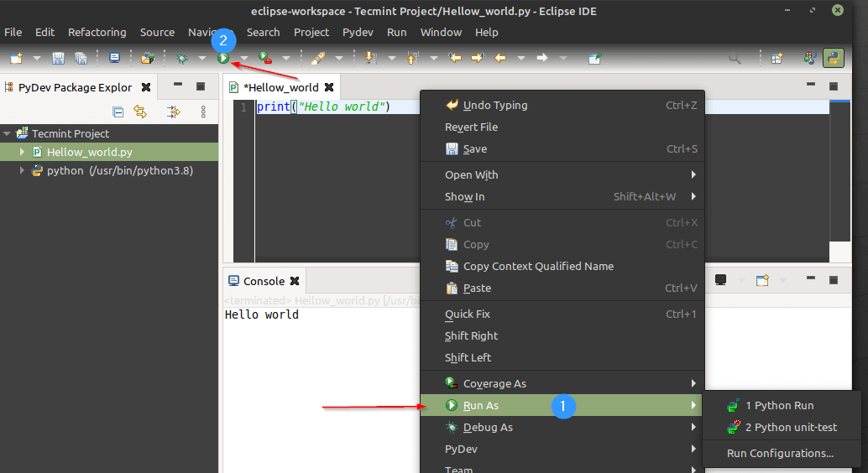Open the Run button dropdown arrow
Viewport: 868px width, 473px height.
tap(244, 58)
